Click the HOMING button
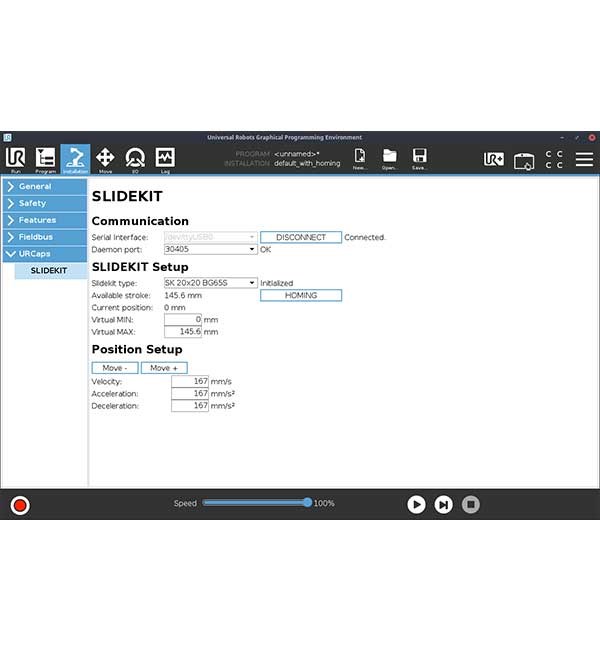The image size is (600, 650). pyautogui.click(x=301, y=295)
